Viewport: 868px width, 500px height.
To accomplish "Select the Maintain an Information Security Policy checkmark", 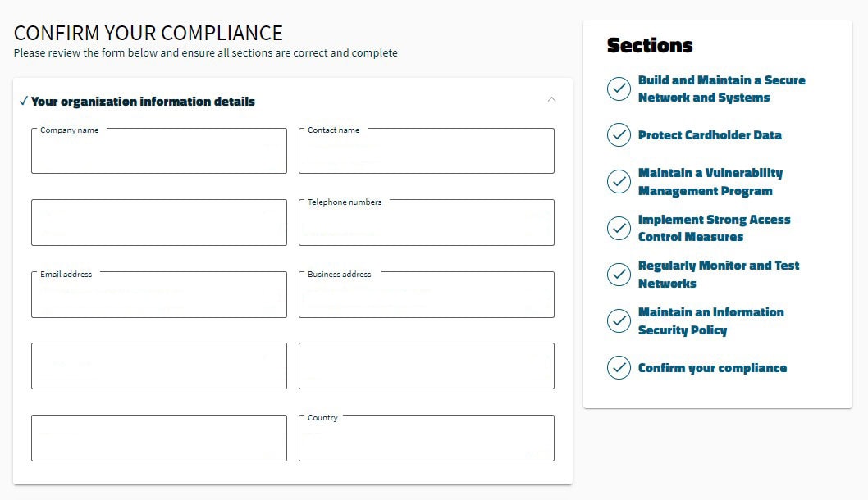I will tap(619, 320).
